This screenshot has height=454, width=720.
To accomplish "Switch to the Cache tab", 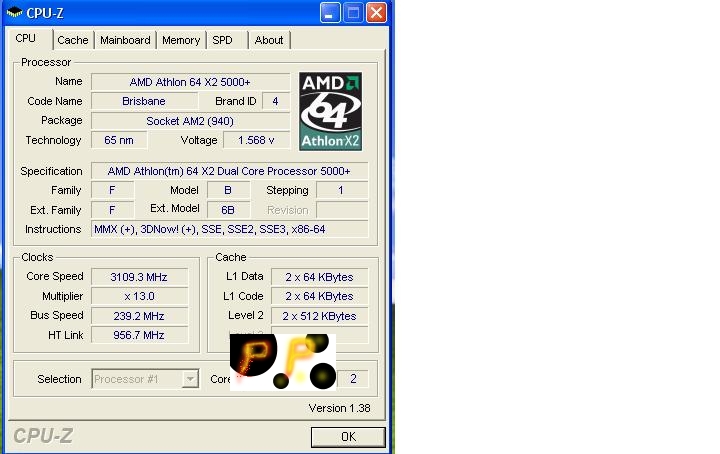I will tap(73, 40).
